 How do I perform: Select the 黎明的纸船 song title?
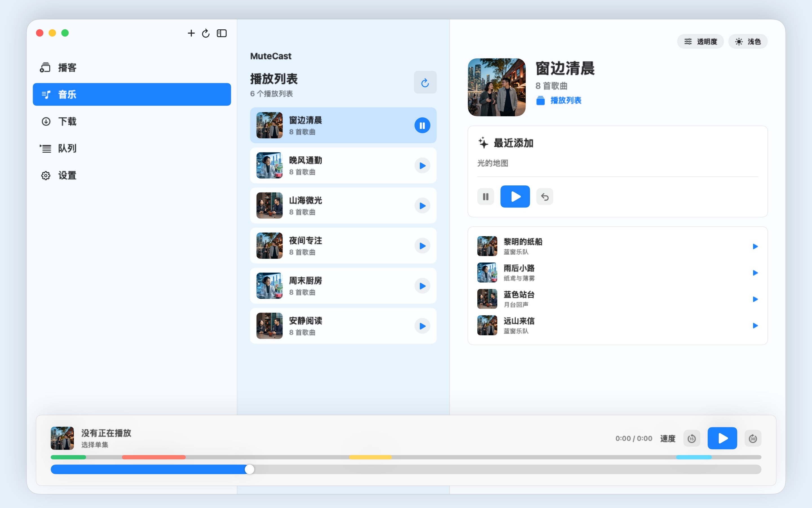click(523, 242)
